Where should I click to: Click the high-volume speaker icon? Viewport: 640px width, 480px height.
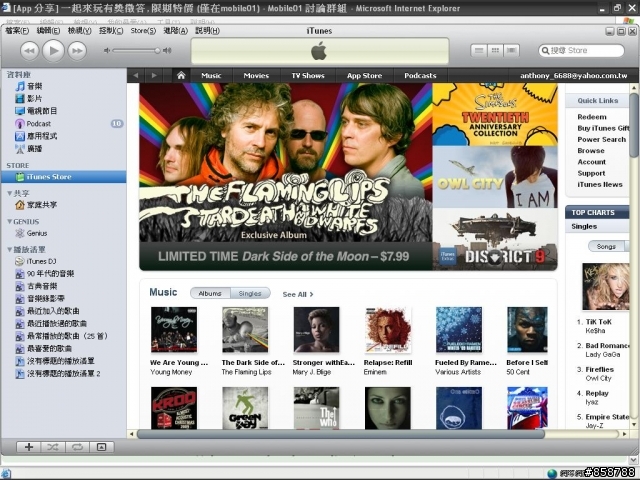click(x=167, y=51)
